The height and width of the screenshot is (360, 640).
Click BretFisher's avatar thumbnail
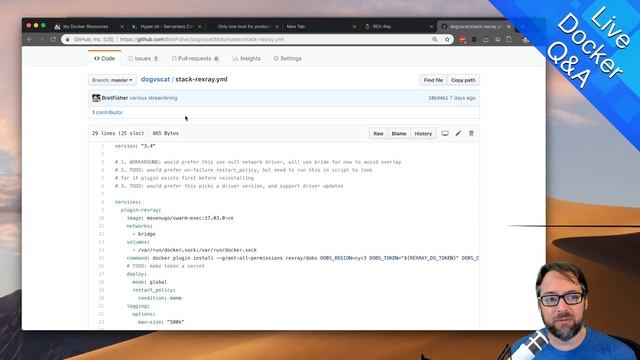[x=96, y=98]
